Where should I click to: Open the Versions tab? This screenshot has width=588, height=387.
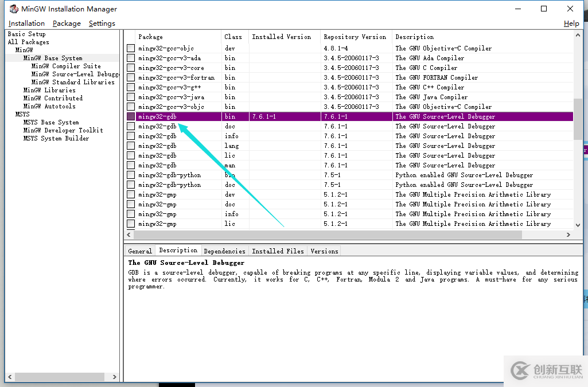pos(324,251)
